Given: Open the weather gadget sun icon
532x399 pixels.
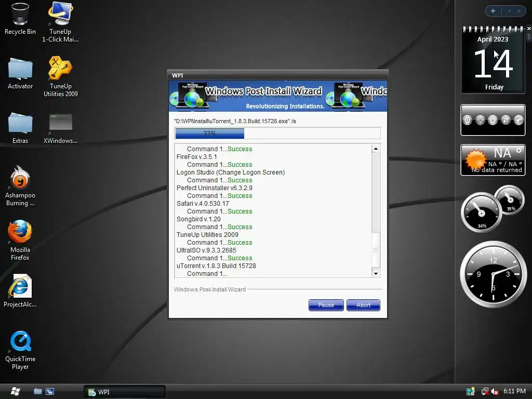Looking at the screenshot, I should 476,159.
